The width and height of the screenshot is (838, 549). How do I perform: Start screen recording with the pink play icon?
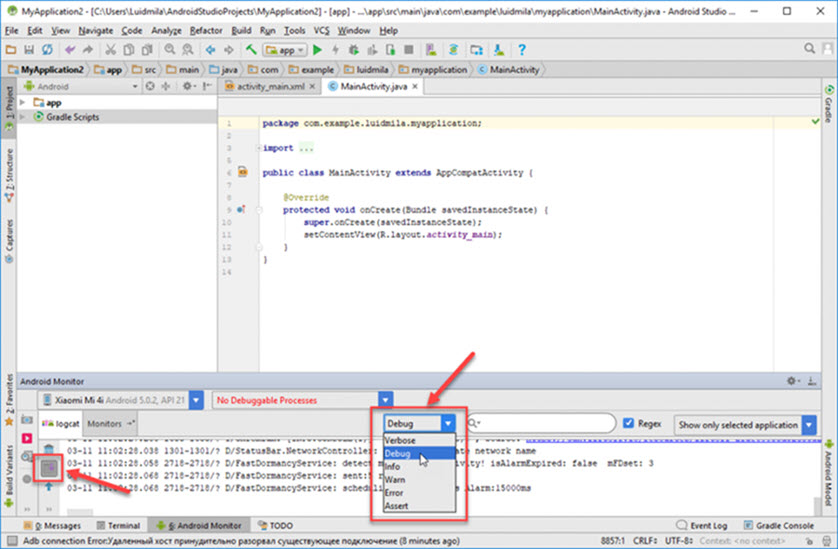pyautogui.click(x=27, y=438)
